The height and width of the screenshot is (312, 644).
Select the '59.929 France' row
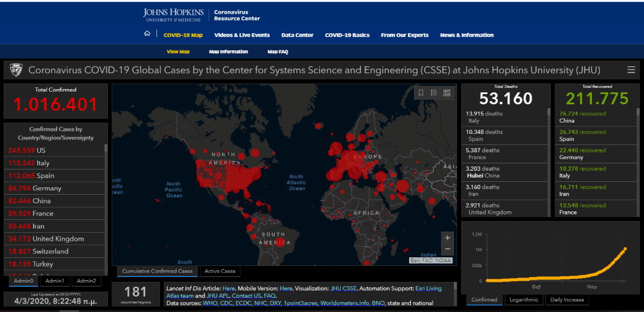55,214
